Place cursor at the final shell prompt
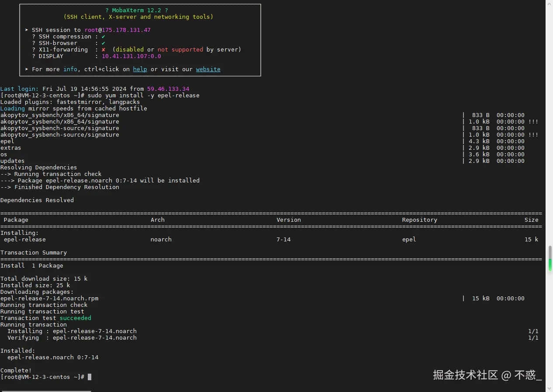 click(x=90, y=377)
